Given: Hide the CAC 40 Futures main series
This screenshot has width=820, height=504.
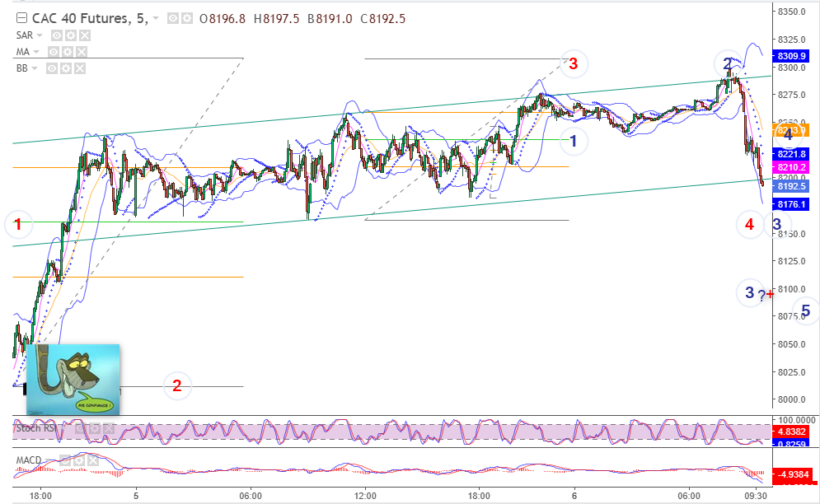Looking at the screenshot, I should [173, 19].
